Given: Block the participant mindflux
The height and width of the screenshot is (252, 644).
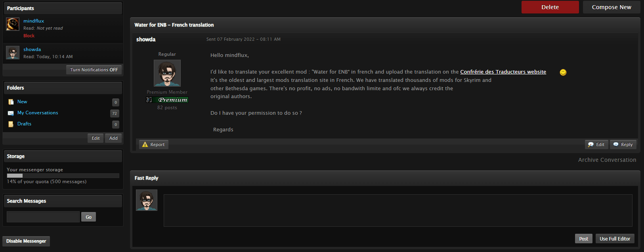Looking at the screenshot, I should coord(29,36).
